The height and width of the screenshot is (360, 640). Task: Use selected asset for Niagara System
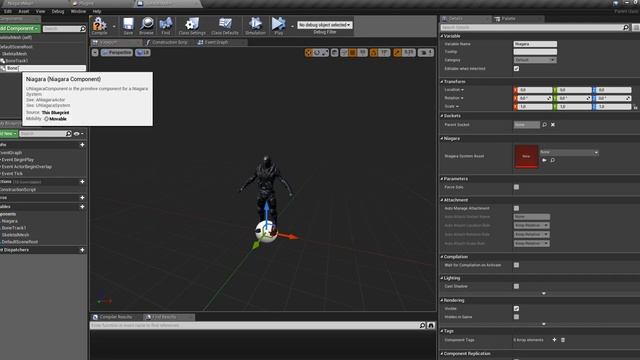coord(544,160)
